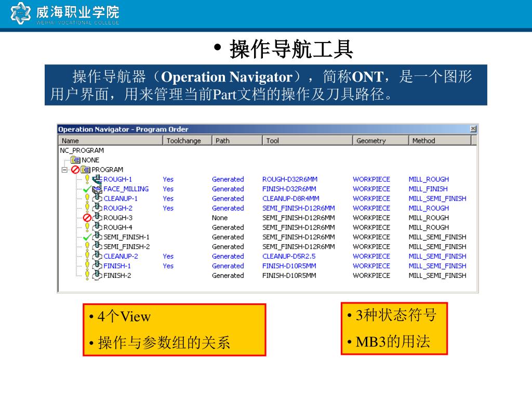Screen dimensions: 532x399
Task: Select the NONE folder icon
Action: coord(75,160)
